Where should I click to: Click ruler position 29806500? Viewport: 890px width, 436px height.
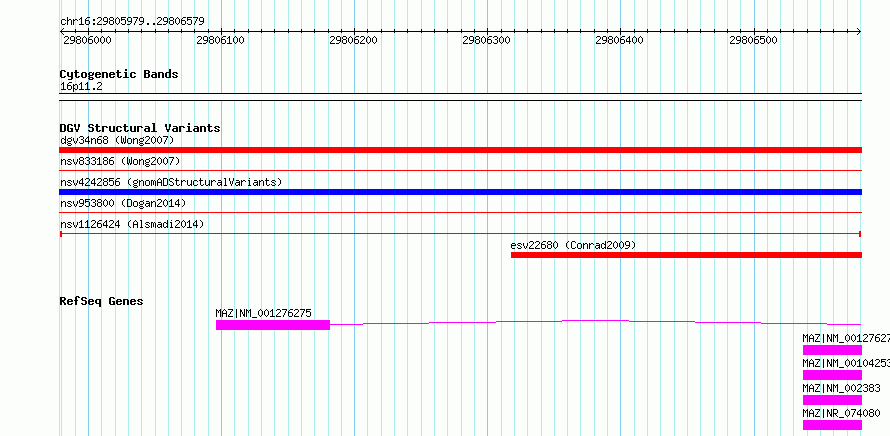click(x=753, y=40)
